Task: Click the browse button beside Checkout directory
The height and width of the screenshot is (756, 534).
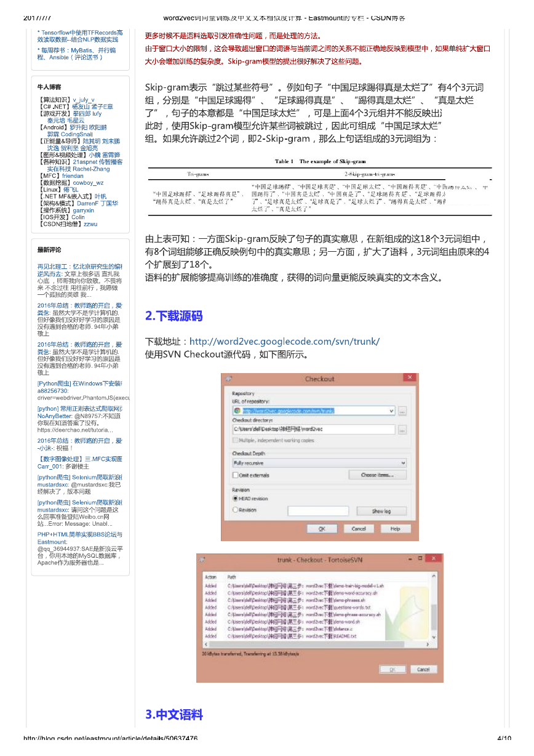Action: coord(402,429)
